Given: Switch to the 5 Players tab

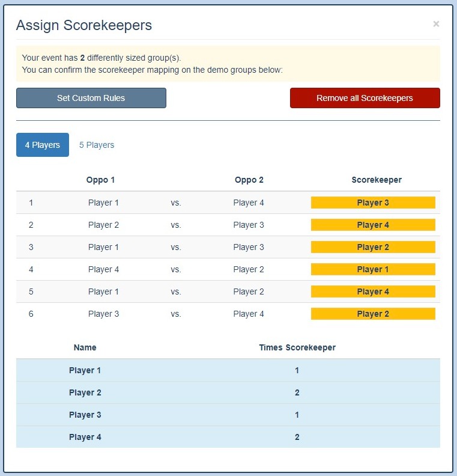Looking at the screenshot, I should click(x=97, y=145).
